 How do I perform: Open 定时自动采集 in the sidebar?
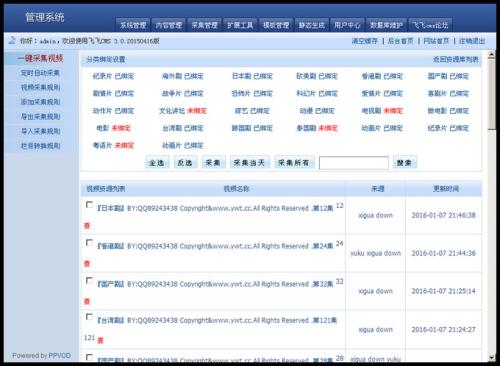40,73
